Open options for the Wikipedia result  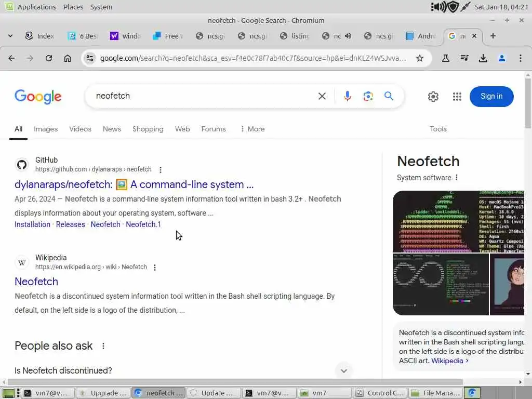[x=155, y=268]
